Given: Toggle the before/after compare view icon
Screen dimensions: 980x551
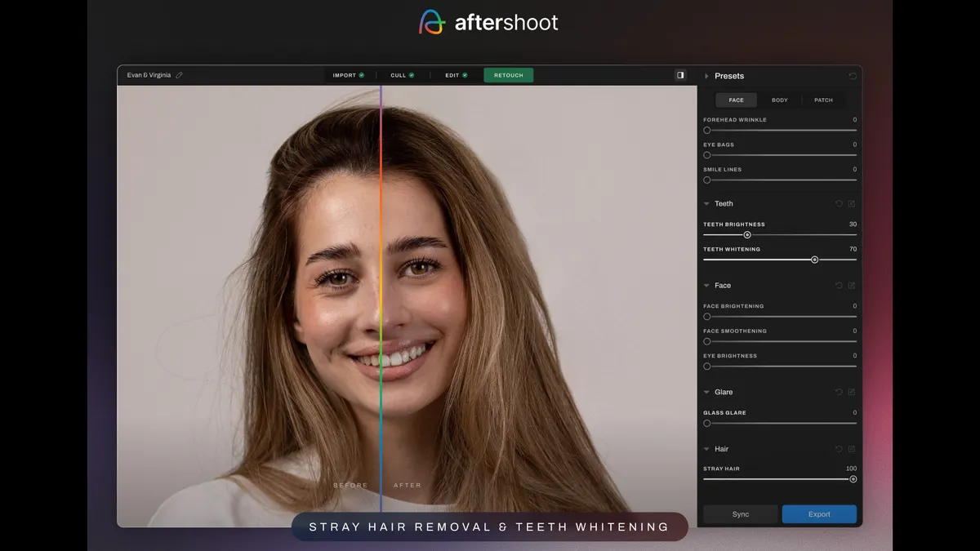Looking at the screenshot, I should tap(680, 75).
